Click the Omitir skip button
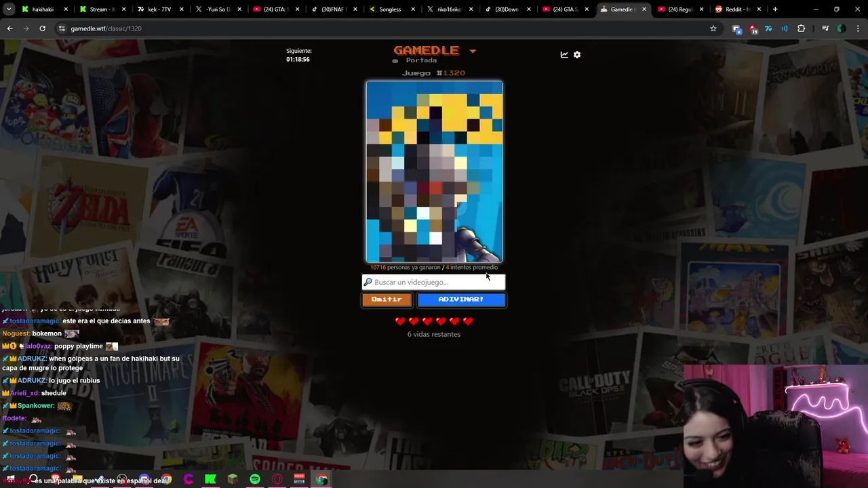Viewport: 868px width, 488px height. [387, 300]
